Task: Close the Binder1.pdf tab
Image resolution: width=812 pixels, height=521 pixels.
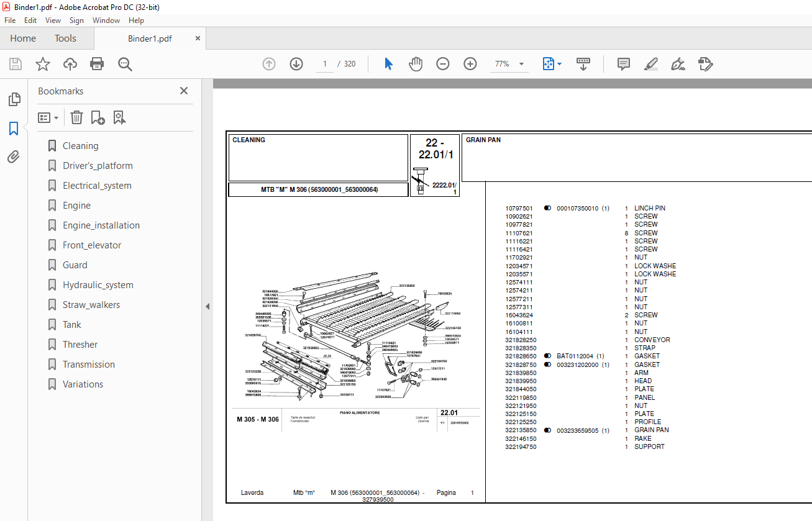Action: tap(198, 39)
